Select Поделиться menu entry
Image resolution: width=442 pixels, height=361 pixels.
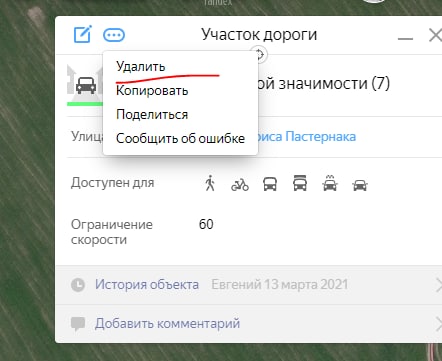pyautogui.click(x=152, y=114)
